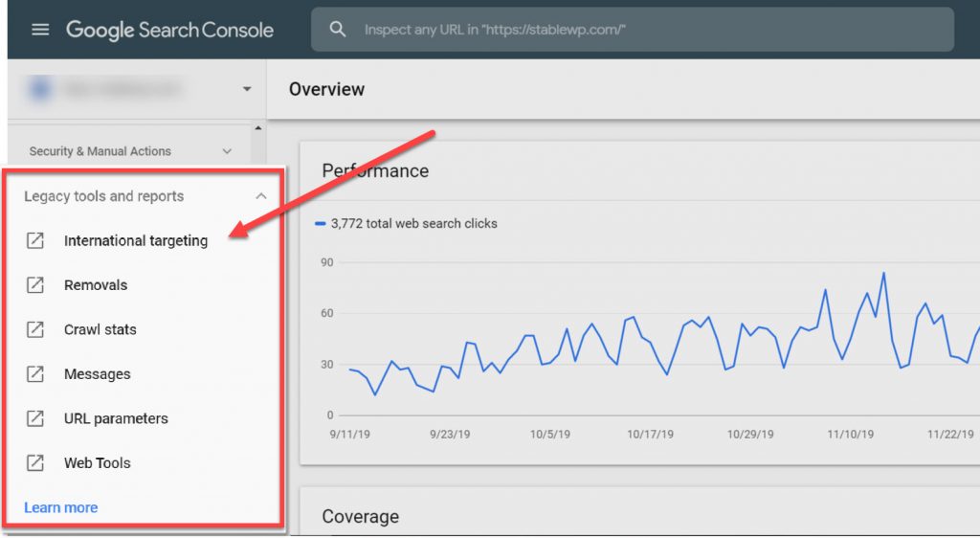Click the 9/23/19 axis date label
Viewport: 980px width, 538px height.
point(450,434)
